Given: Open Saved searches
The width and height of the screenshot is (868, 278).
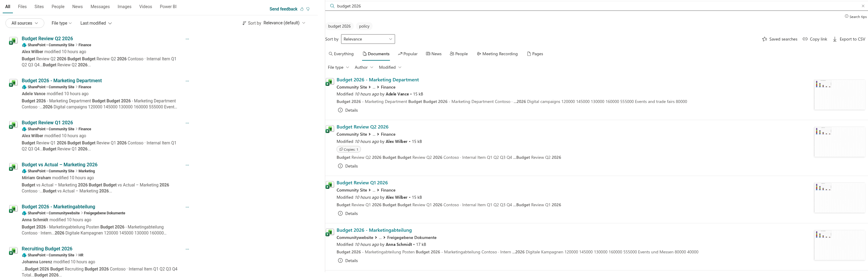Looking at the screenshot, I should coord(780,39).
